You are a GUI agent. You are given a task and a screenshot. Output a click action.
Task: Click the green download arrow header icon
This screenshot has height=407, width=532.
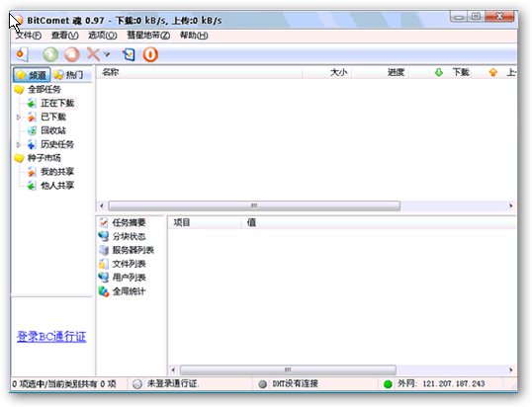coord(439,72)
